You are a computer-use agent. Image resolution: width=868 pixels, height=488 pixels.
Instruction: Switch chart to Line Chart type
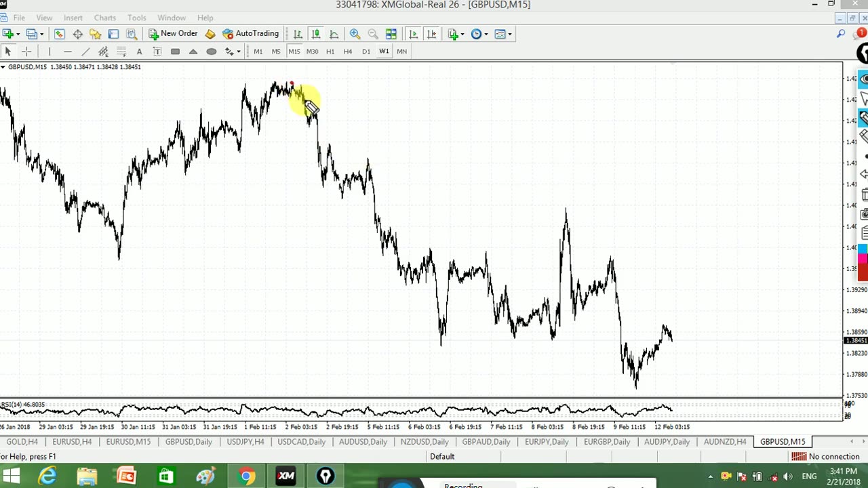click(334, 34)
